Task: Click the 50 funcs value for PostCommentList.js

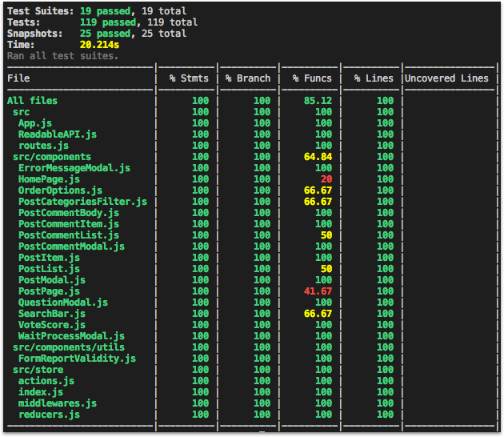Action: [326, 235]
